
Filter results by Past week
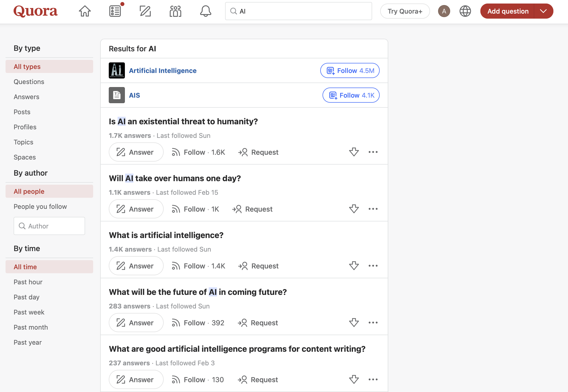(29, 312)
